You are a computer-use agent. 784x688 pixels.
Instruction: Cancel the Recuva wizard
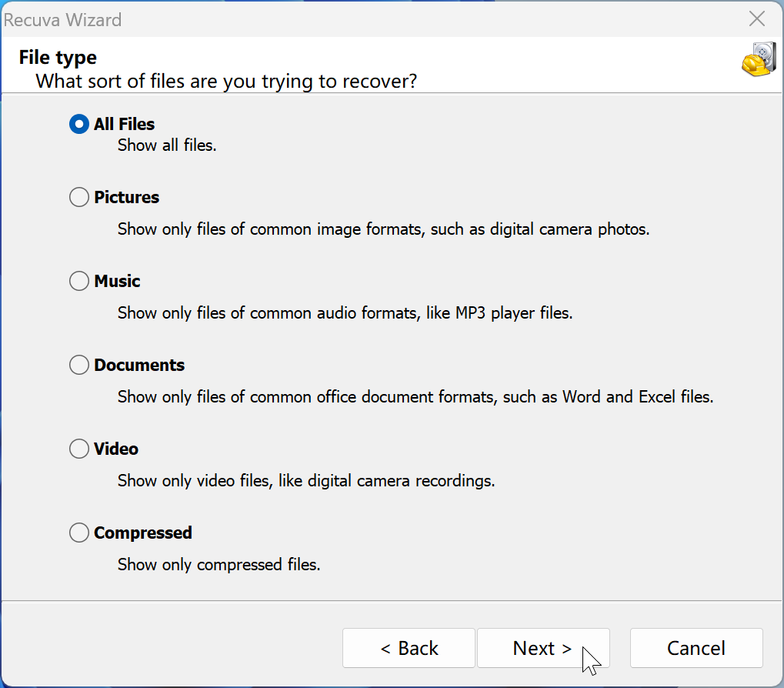click(x=696, y=648)
